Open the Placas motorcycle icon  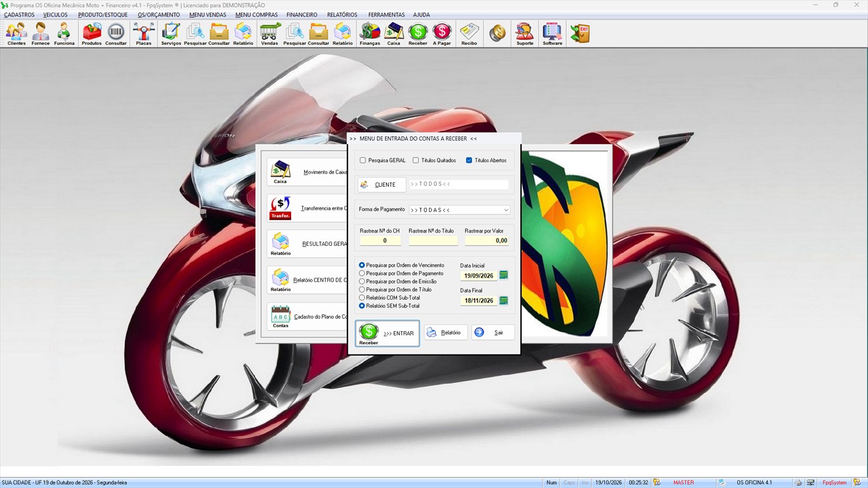pyautogui.click(x=144, y=34)
